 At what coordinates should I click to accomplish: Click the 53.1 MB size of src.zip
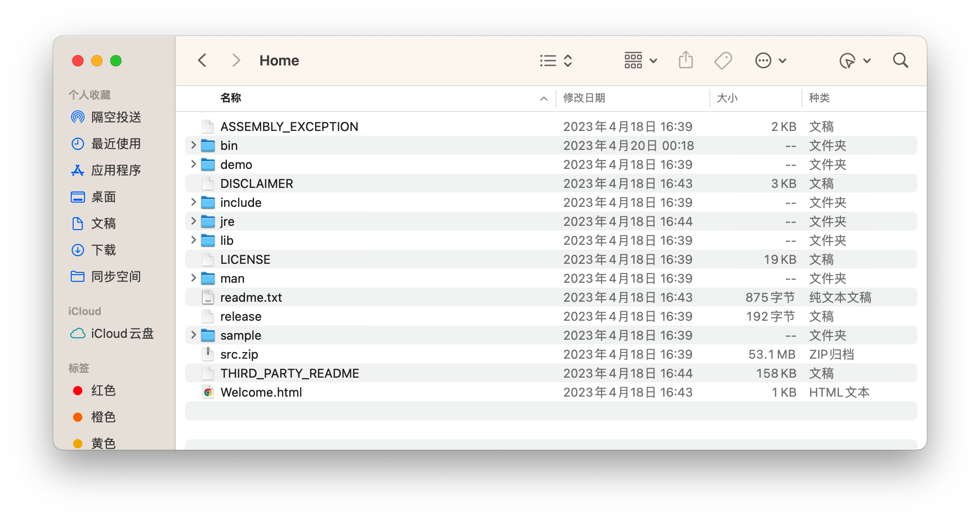pos(772,354)
